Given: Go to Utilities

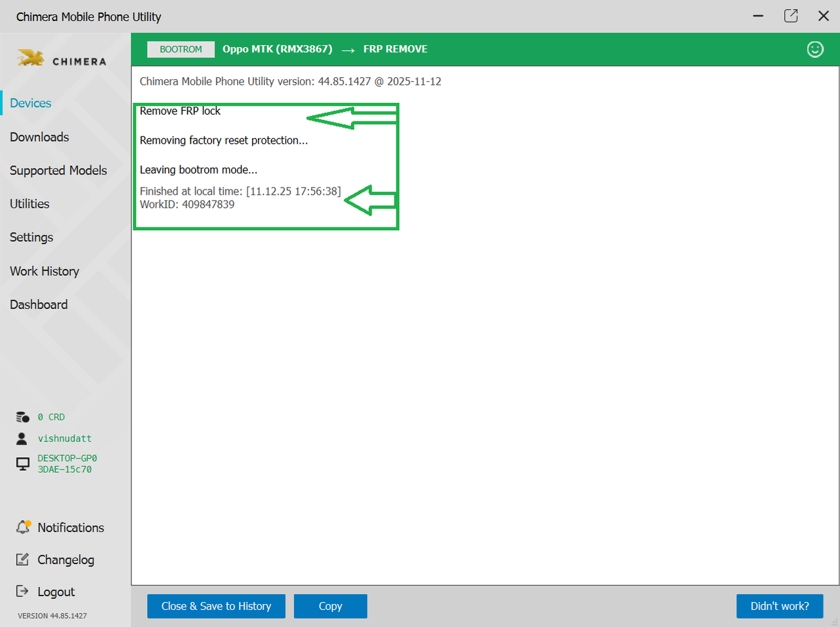Looking at the screenshot, I should click(x=30, y=204).
